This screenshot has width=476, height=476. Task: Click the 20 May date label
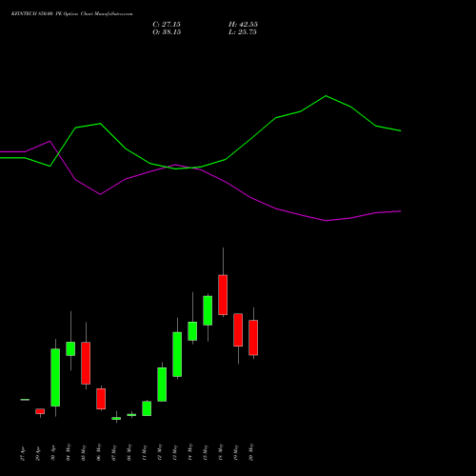click(x=251, y=452)
